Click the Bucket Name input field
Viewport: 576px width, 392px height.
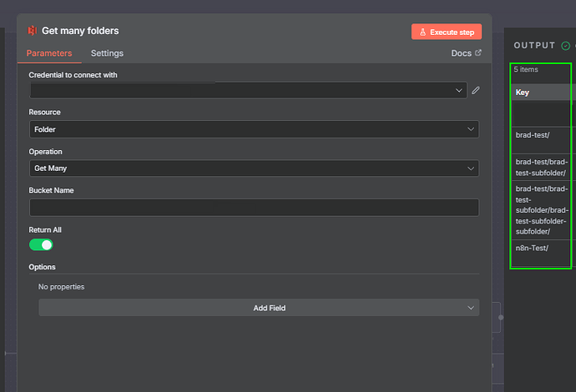(x=254, y=208)
